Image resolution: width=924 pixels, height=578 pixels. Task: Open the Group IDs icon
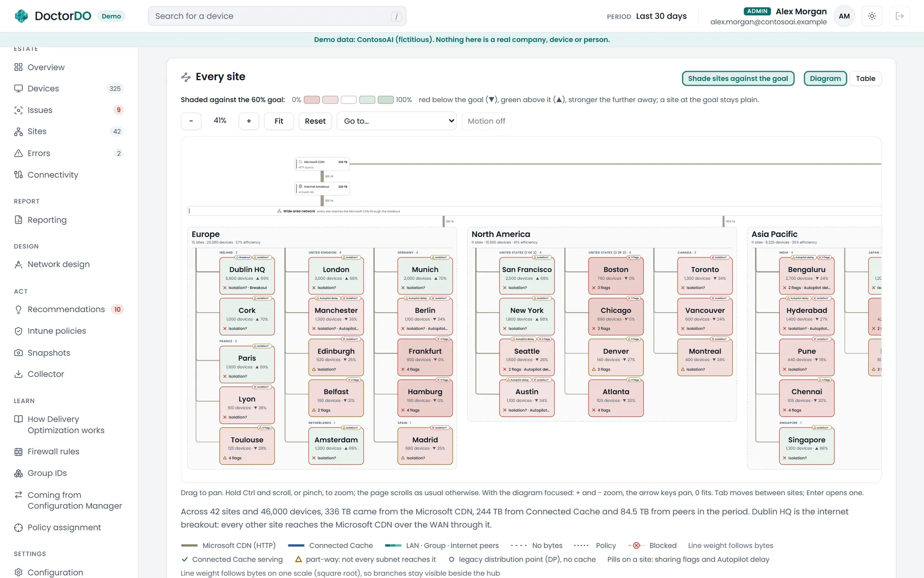(x=18, y=473)
